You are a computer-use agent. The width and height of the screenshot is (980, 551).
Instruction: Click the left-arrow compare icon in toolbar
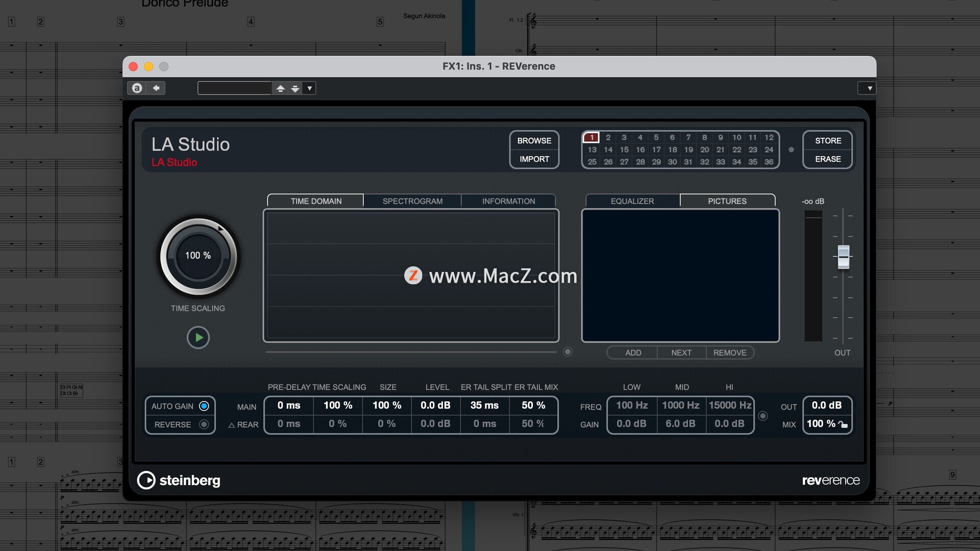pyautogui.click(x=156, y=88)
